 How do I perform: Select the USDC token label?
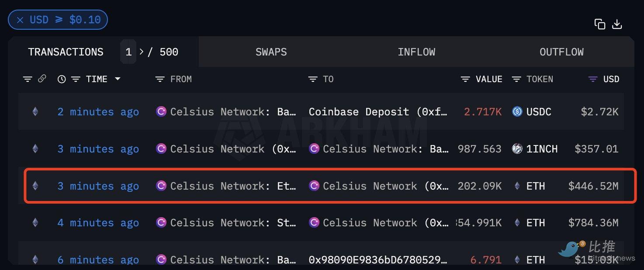coord(539,112)
